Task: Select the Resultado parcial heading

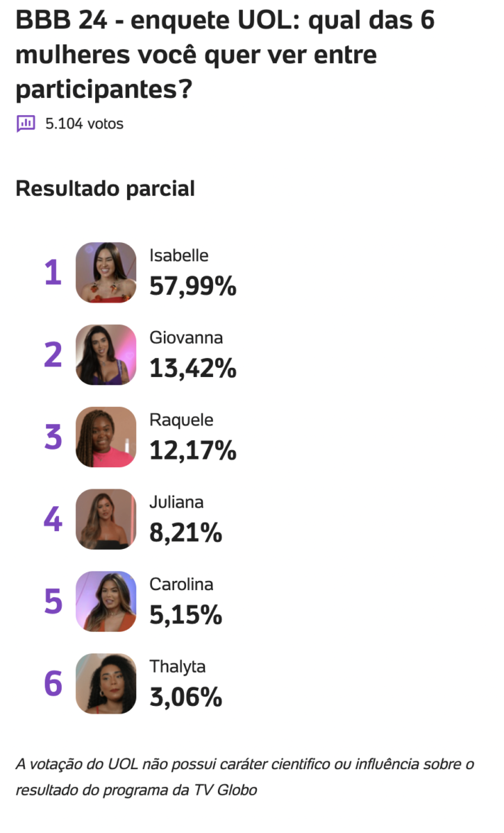Action: pyautogui.click(x=105, y=188)
